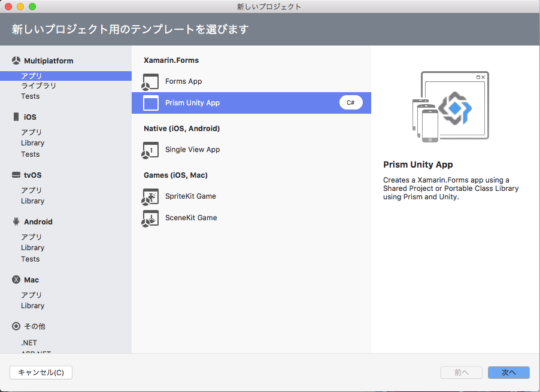This screenshot has height=392, width=540.
Task: Select Library under Android
Action: click(33, 248)
